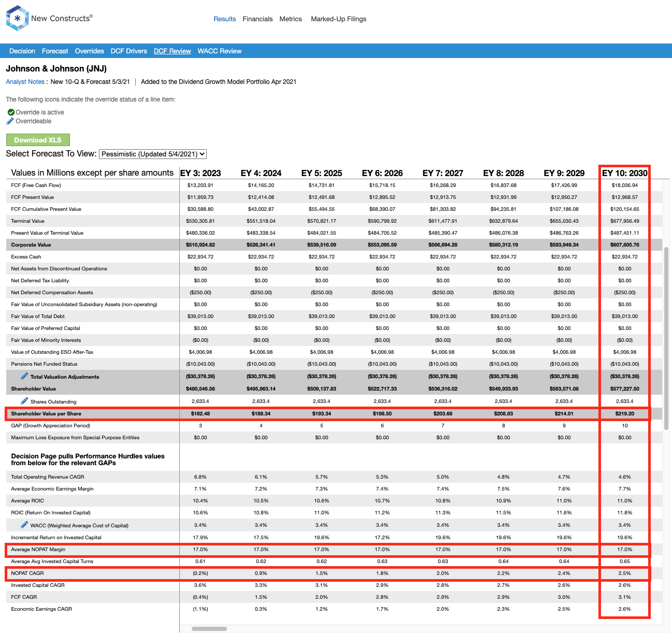Screen dimensions: 672x634
Task: Select $607,605.76 corporate value cell
Action: (625, 244)
